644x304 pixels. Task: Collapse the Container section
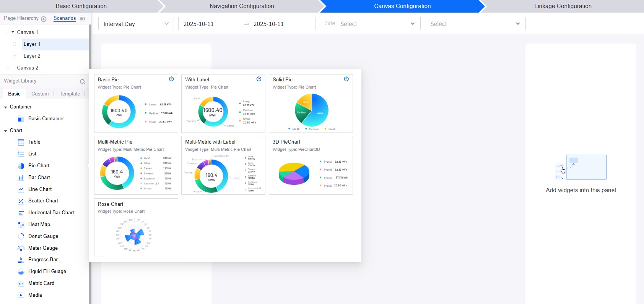click(6, 107)
